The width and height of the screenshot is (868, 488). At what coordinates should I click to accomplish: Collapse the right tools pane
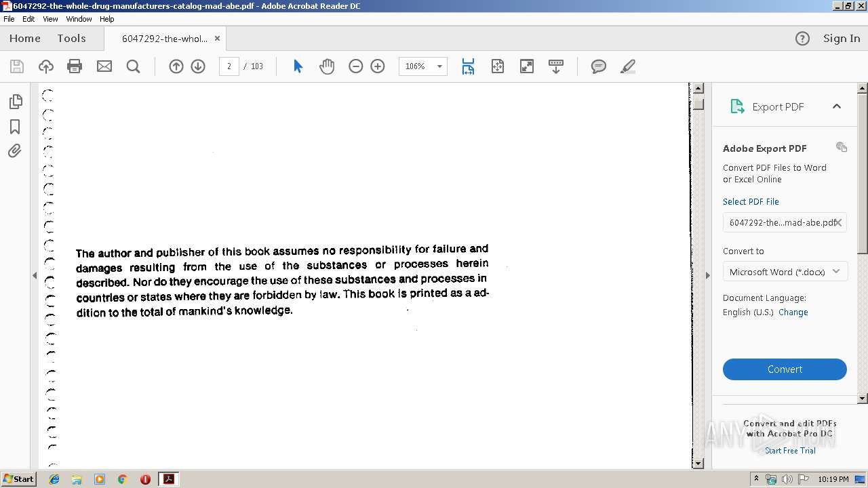tap(707, 275)
